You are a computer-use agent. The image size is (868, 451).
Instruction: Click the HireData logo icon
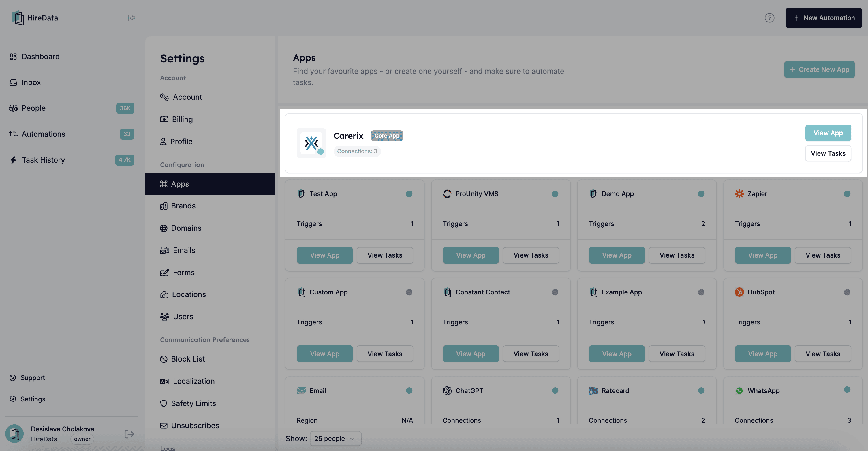click(x=18, y=18)
